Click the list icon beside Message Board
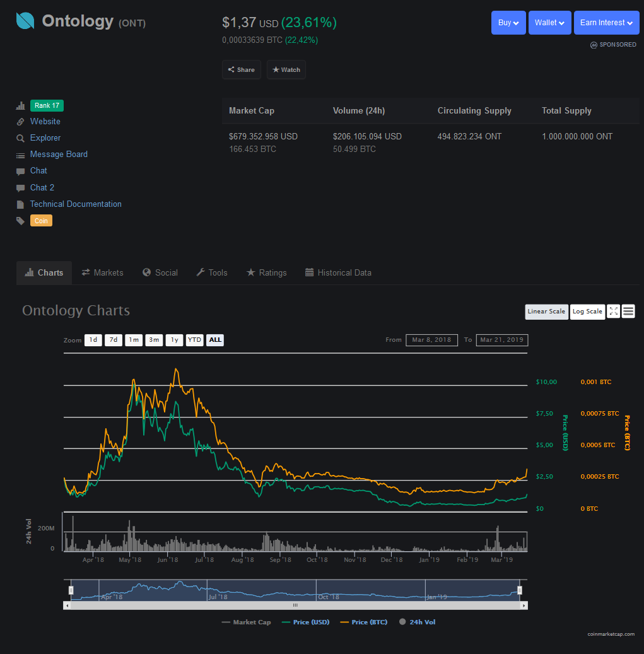This screenshot has width=644, height=654. (20, 155)
